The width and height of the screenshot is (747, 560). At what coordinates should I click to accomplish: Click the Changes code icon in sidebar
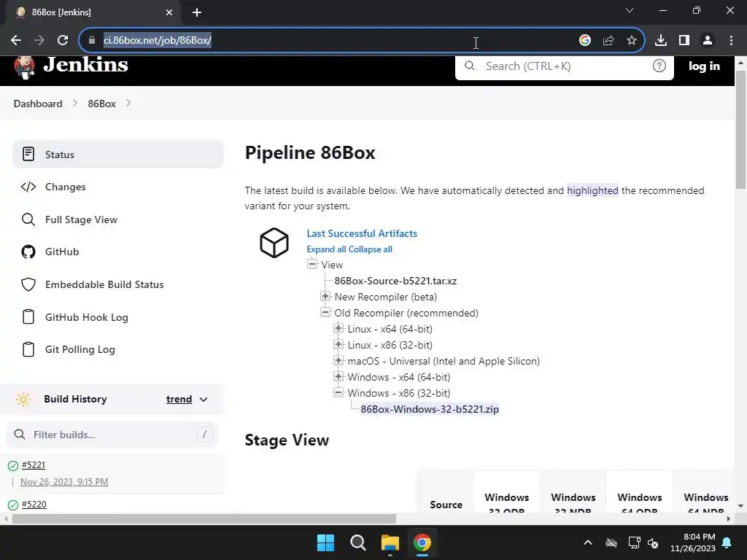point(28,187)
